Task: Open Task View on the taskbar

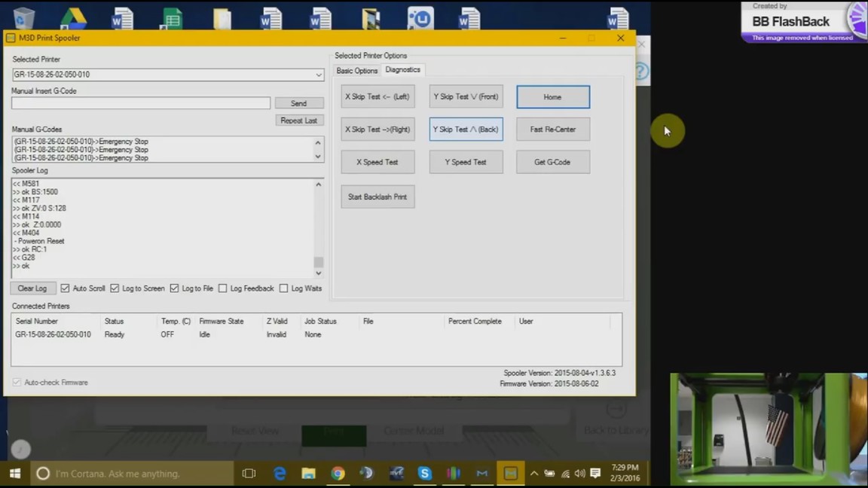Action: (x=249, y=474)
